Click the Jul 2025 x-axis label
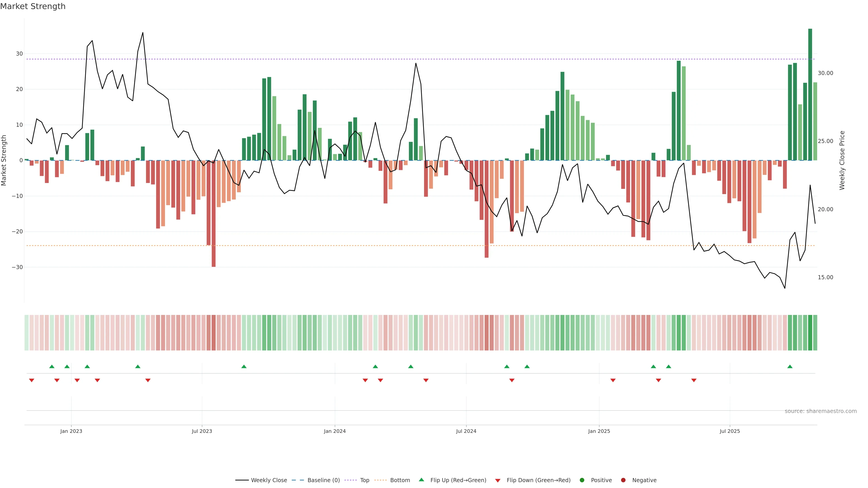The image size is (868, 488). (x=729, y=431)
